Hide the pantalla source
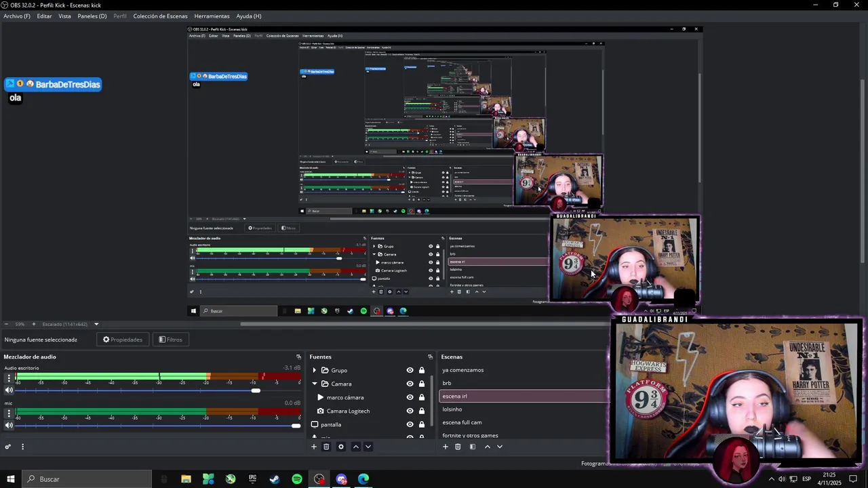This screenshot has height=488, width=868. coord(410,424)
